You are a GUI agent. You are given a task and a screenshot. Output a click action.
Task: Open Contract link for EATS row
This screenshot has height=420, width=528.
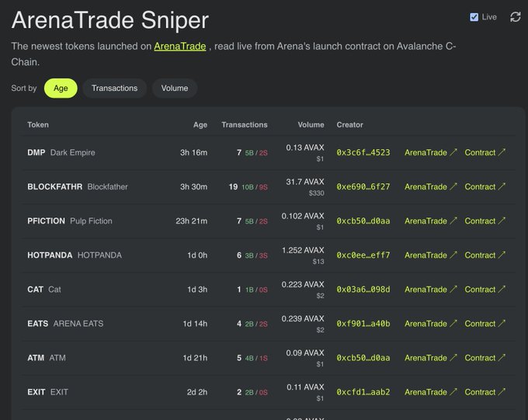pyautogui.click(x=485, y=324)
